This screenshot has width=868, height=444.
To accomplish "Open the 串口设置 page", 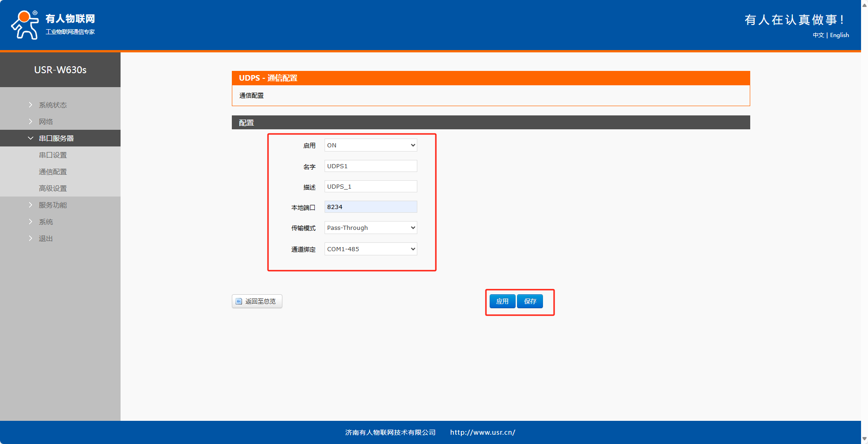I will [53, 155].
